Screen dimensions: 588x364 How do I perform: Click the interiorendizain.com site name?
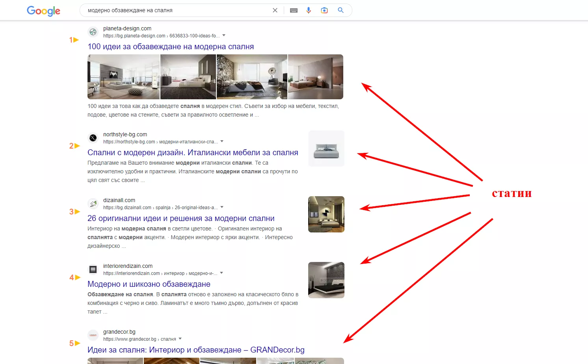128,266
